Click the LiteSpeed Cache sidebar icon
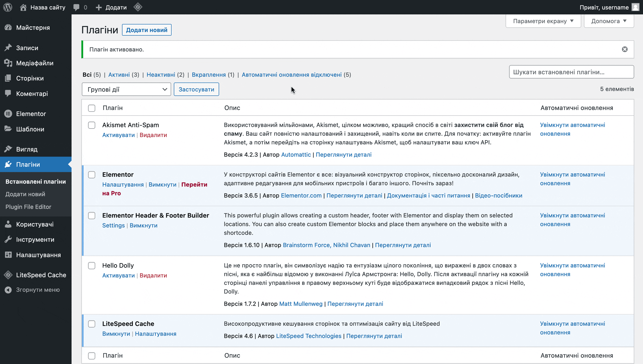Image resolution: width=643 pixels, height=364 pixels. click(x=8, y=275)
